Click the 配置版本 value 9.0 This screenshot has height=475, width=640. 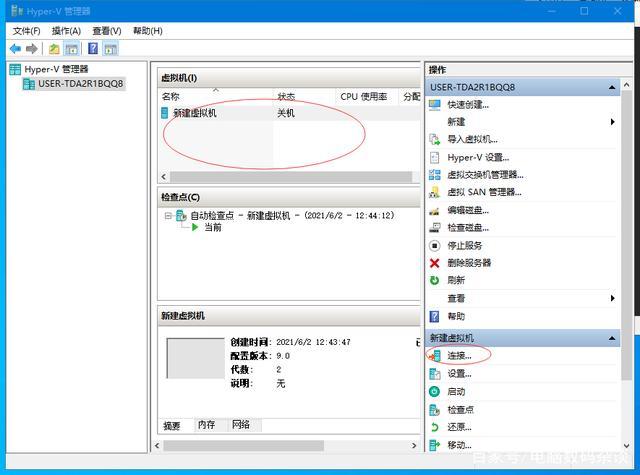[283, 356]
